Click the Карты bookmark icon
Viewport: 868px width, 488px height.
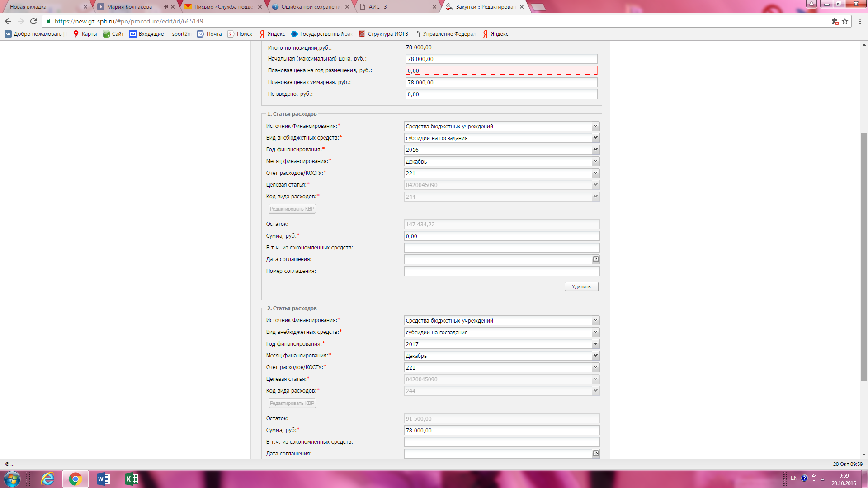76,34
